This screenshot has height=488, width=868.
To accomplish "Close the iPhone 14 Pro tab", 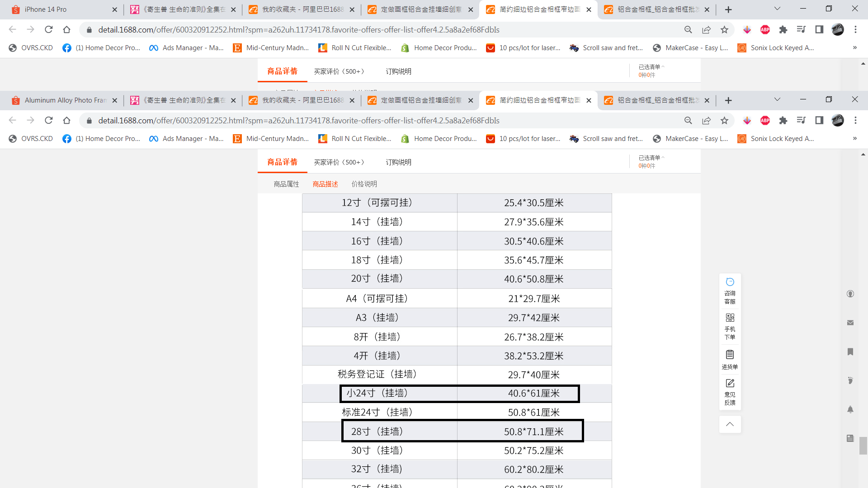I will point(114,9).
